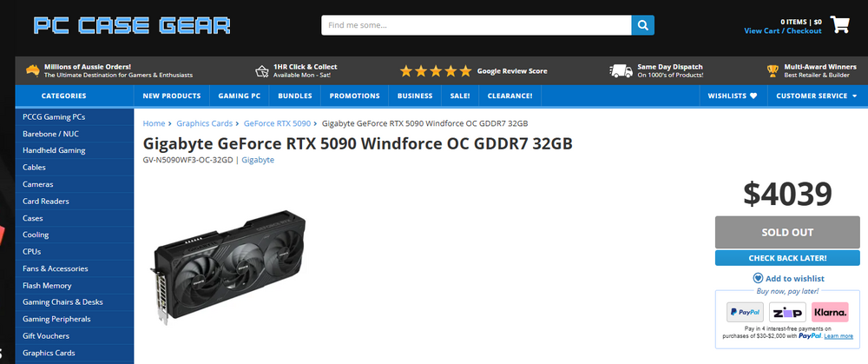Click the search magnifier icon
The width and height of the screenshot is (868, 364).
(x=642, y=25)
